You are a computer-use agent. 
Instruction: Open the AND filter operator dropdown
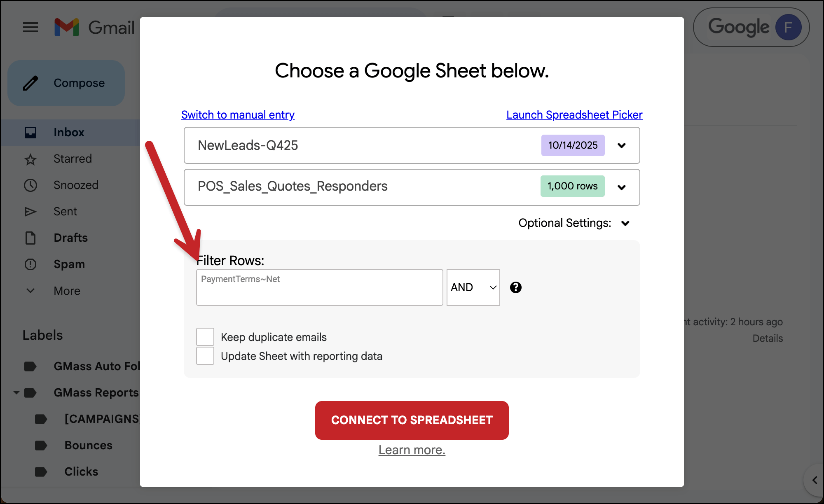click(473, 287)
